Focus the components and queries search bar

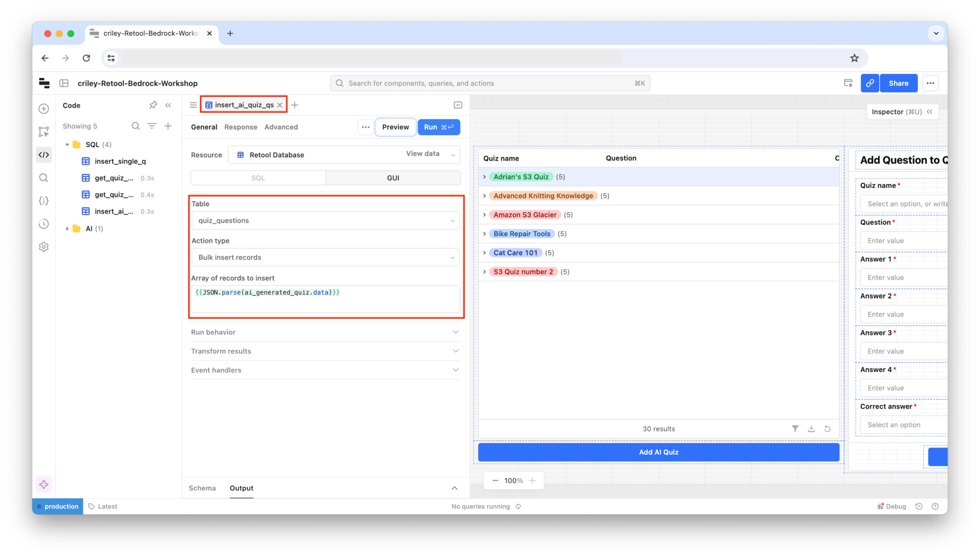490,83
